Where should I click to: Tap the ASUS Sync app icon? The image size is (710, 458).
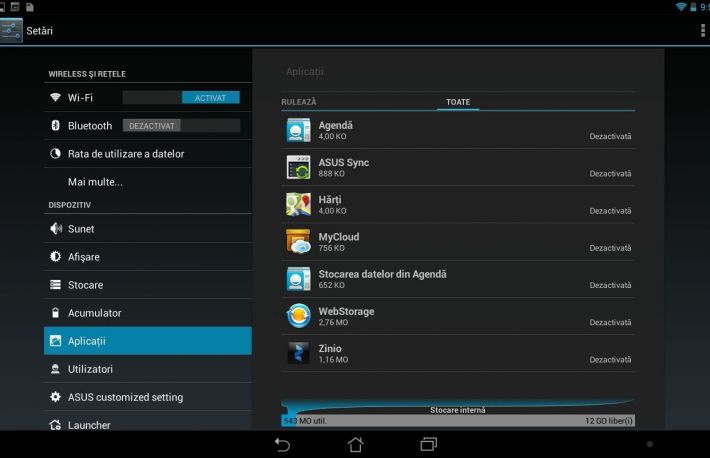pos(299,167)
